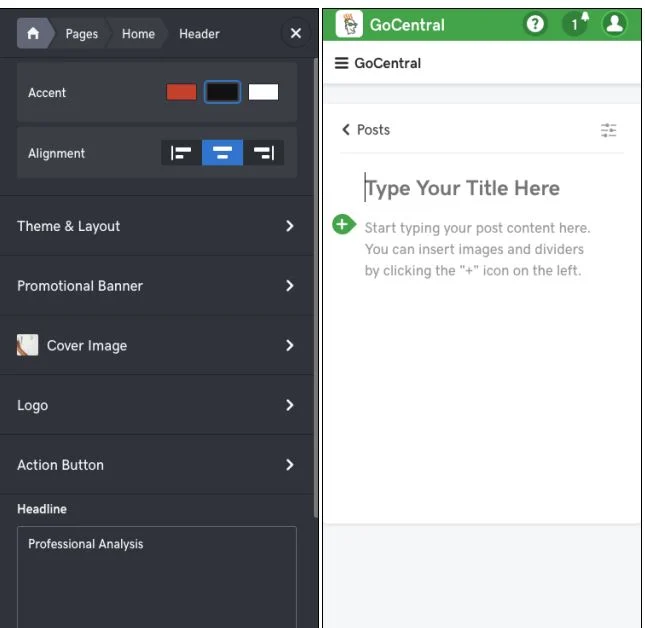Click the back arrow beside Posts
Image resolution: width=645 pixels, height=628 pixels.
pos(346,130)
